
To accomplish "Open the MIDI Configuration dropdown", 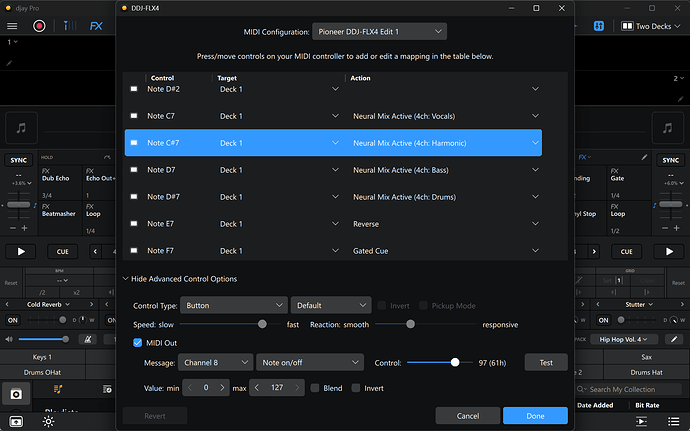I will [x=379, y=31].
